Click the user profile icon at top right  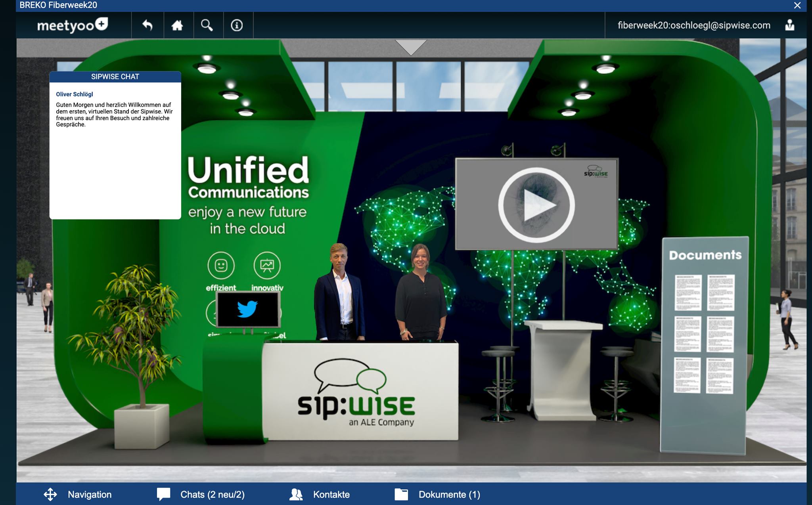[x=790, y=25]
